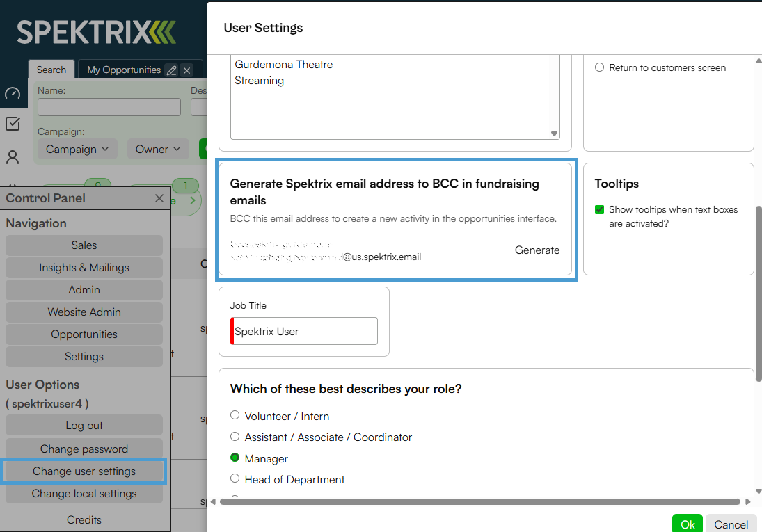Viewport: 762px width, 532px height.
Task: Go to Website Admin
Action: [x=84, y=312]
